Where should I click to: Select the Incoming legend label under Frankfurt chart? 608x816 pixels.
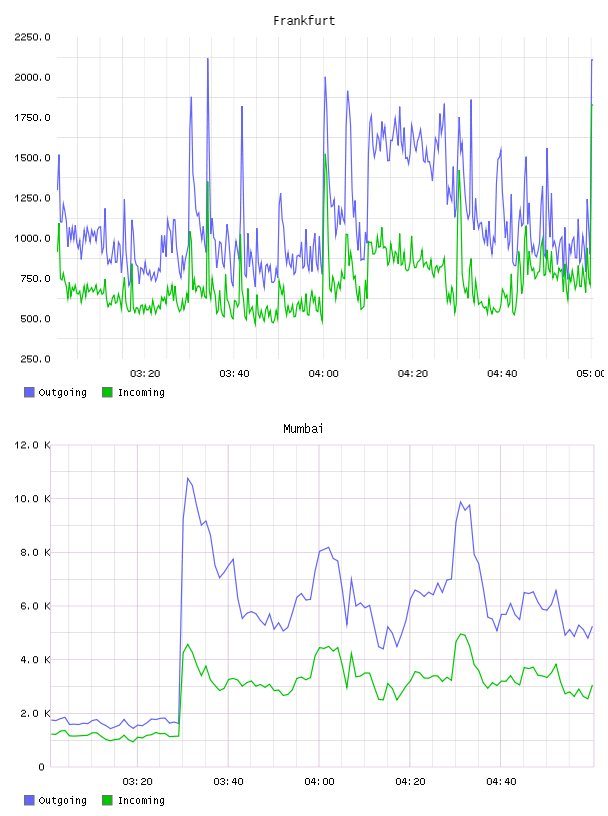[141, 392]
